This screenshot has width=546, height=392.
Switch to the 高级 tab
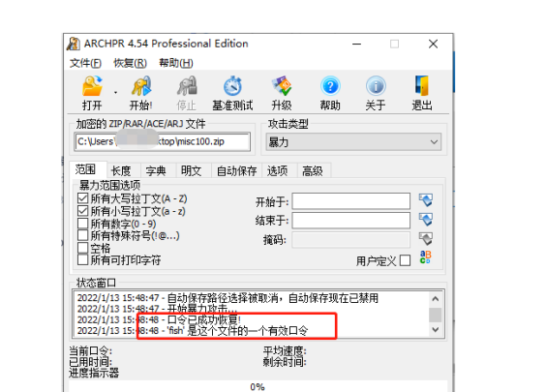313,171
